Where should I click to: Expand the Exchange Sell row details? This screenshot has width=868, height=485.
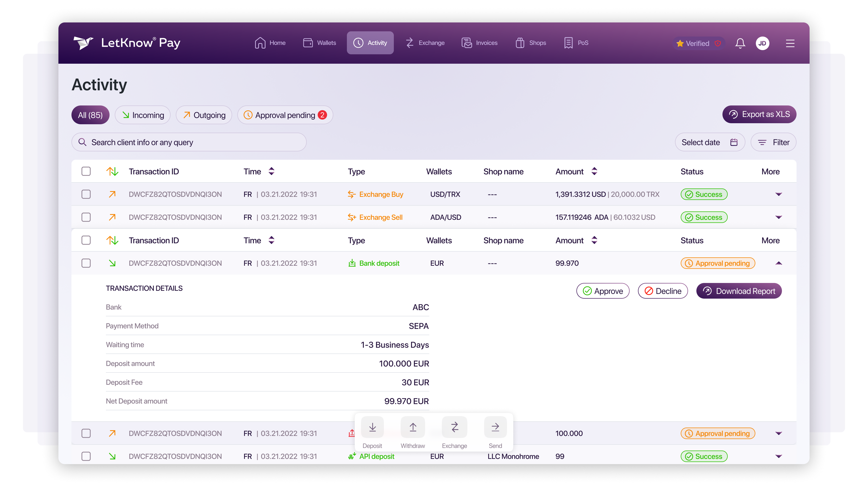(x=778, y=217)
